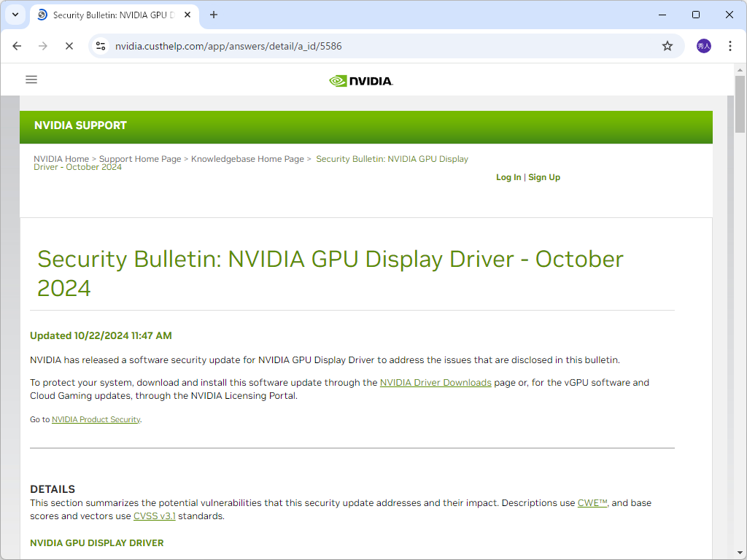Viewport: 747px width, 560px height.
Task: Click the Security Bulletin page title
Action: click(x=330, y=273)
